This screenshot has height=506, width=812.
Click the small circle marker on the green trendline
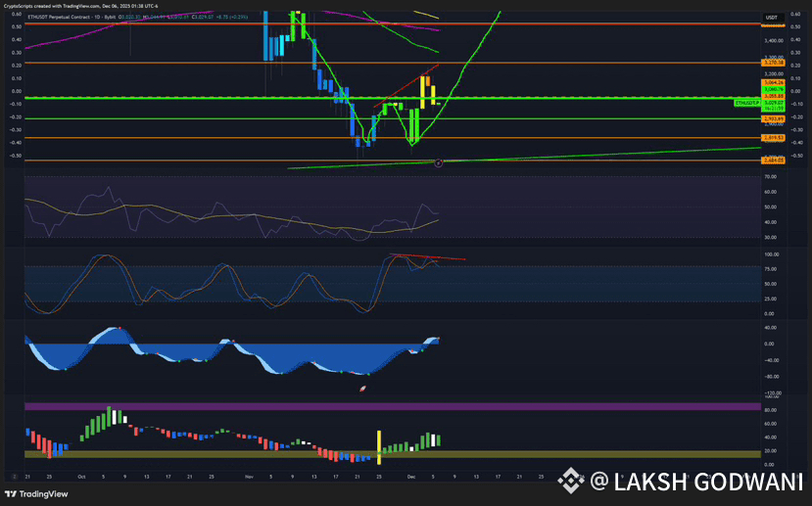pyautogui.click(x=439, y=163)
